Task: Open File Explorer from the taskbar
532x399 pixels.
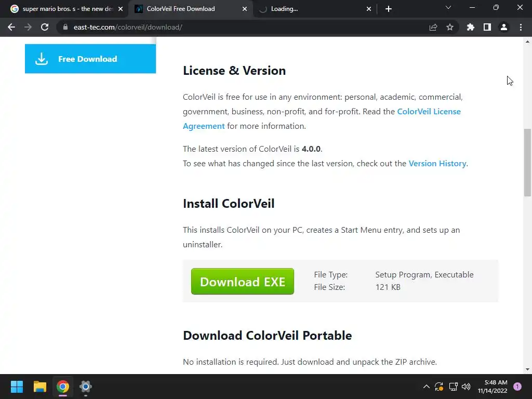Action: (x=40, y=387)
